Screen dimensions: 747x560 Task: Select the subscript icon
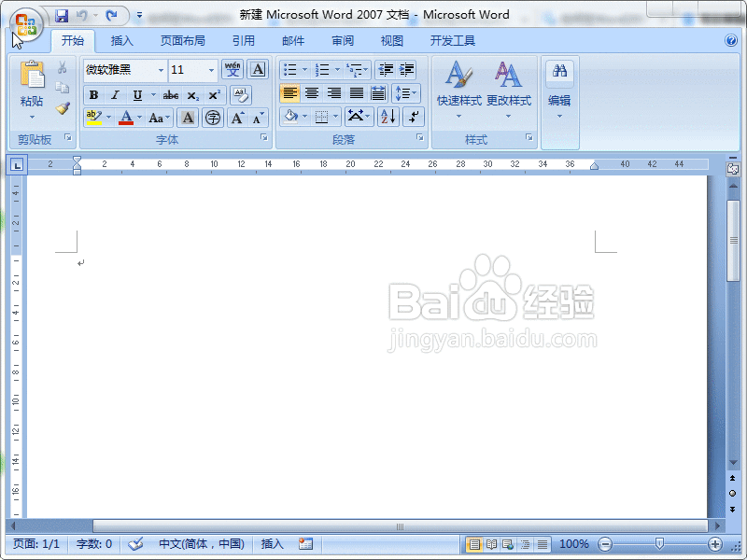[x=191, y=94]
